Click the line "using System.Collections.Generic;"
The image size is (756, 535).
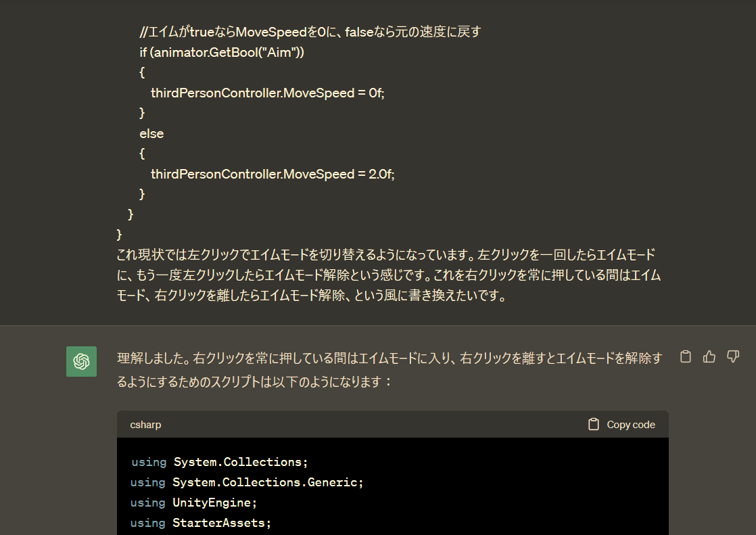(247, 482)
